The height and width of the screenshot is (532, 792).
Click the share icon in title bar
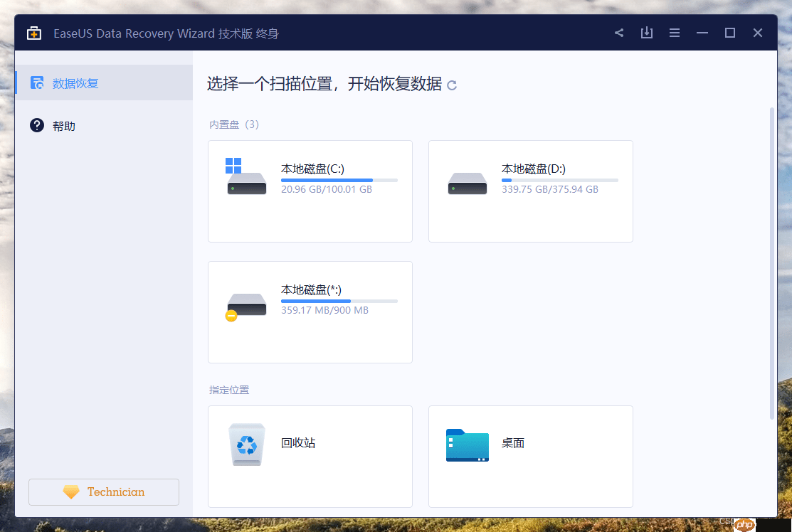[x=618, y=32]
